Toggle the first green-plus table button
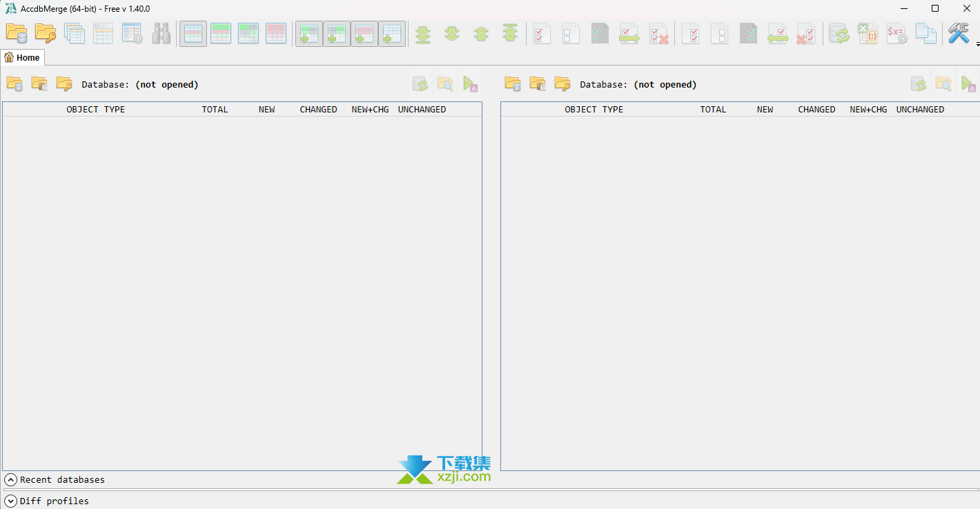Screen dimensions: 980x509 coord(309,33)
